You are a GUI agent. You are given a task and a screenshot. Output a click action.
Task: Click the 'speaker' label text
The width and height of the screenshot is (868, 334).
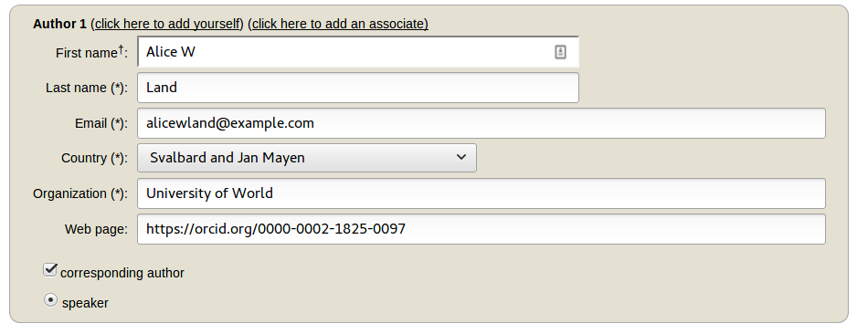85,303
